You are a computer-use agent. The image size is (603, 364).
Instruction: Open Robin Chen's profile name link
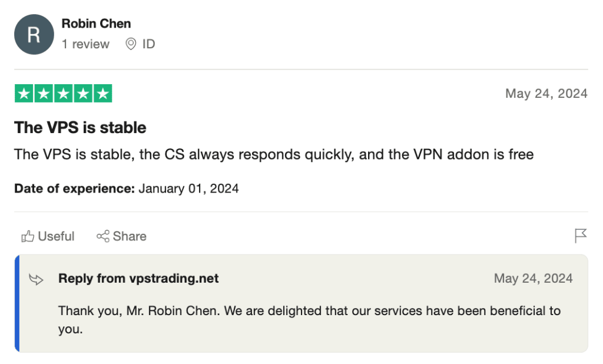96,24
